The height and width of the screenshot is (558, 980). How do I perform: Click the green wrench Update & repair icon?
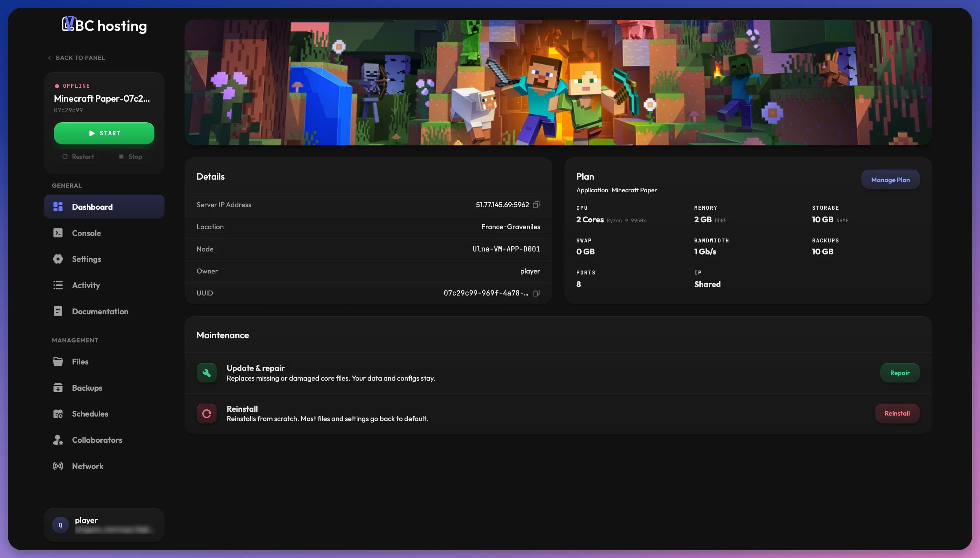tap(206, 373)
